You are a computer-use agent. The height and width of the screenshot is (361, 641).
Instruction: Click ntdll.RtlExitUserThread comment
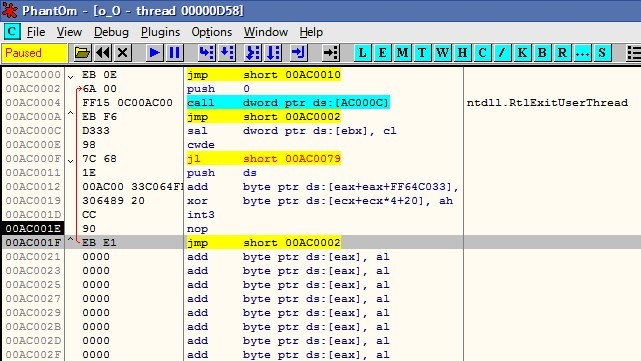(547, 103)
